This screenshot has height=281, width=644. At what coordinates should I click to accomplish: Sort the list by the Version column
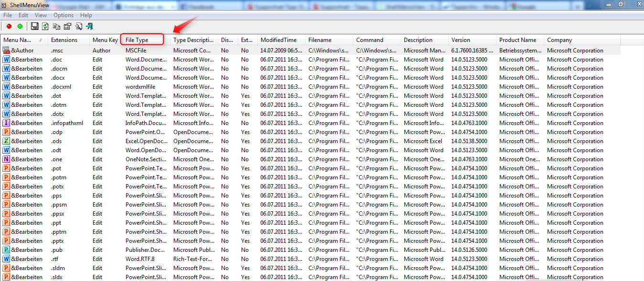(x=461, y=40)
